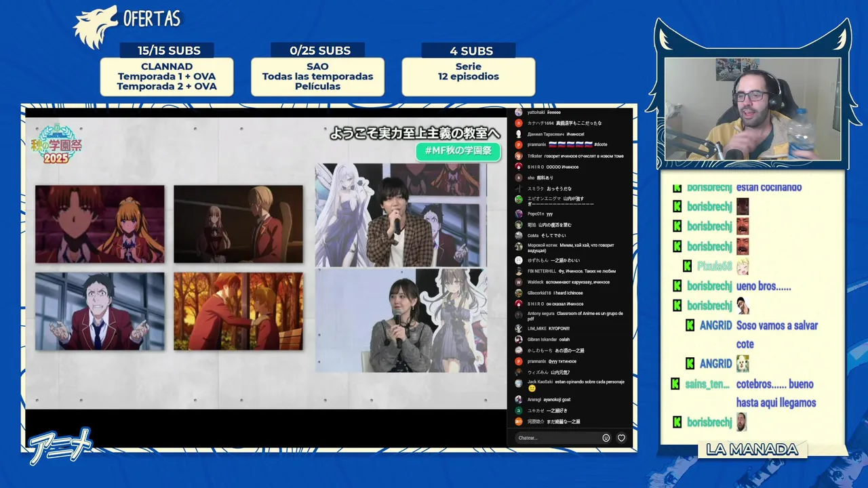Click the message 'Classroom of Anime es un grupo de pdf'

(x=575, y=316)
